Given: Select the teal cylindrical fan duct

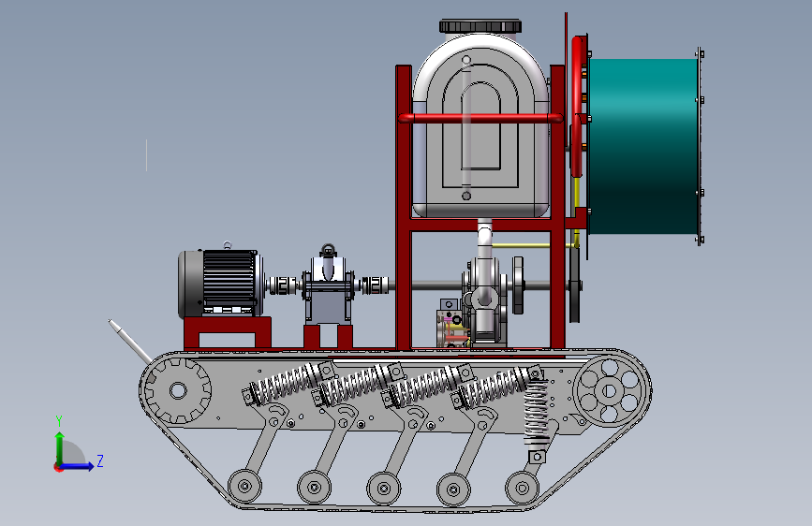Looking at the screenshot, I should pyautogui.click(x=642, y=146).
